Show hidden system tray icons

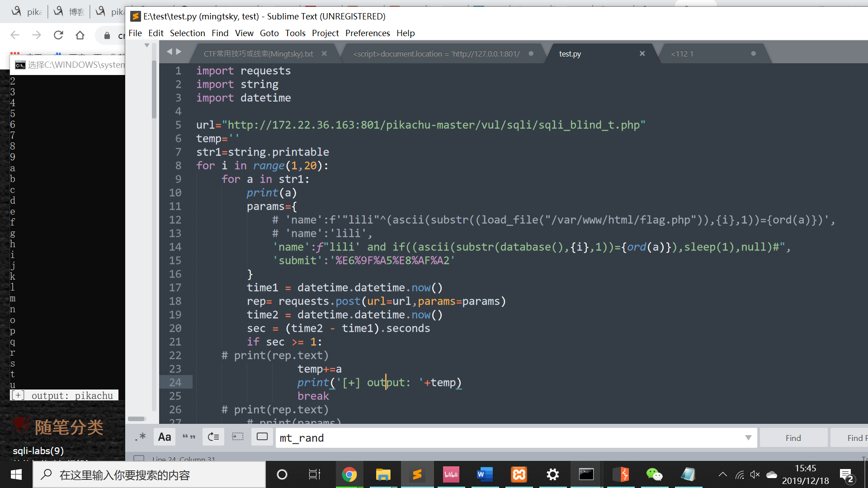(x=722, y=474)
